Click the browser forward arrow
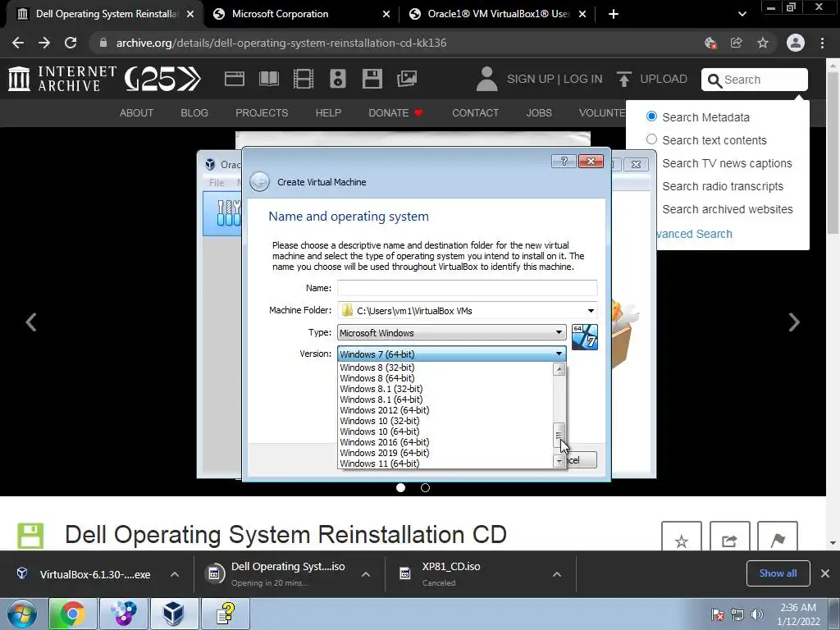 (x=44, y=43)
